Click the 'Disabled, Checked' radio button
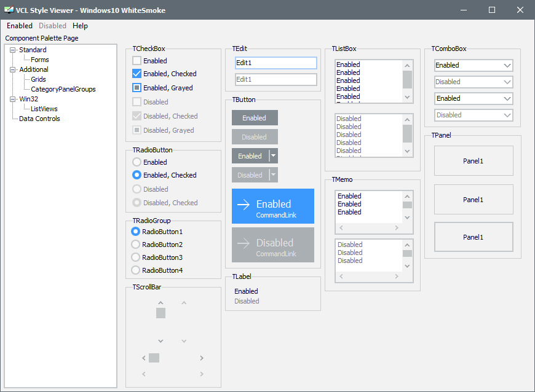Viewport: 535px width, 392px height. click(137, 203)
